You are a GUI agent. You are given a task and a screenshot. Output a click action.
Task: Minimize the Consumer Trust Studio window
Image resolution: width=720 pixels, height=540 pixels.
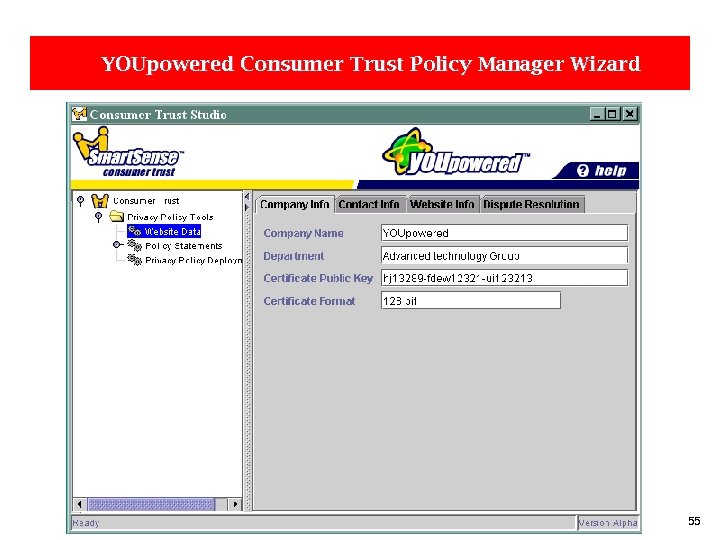[596, 114]
